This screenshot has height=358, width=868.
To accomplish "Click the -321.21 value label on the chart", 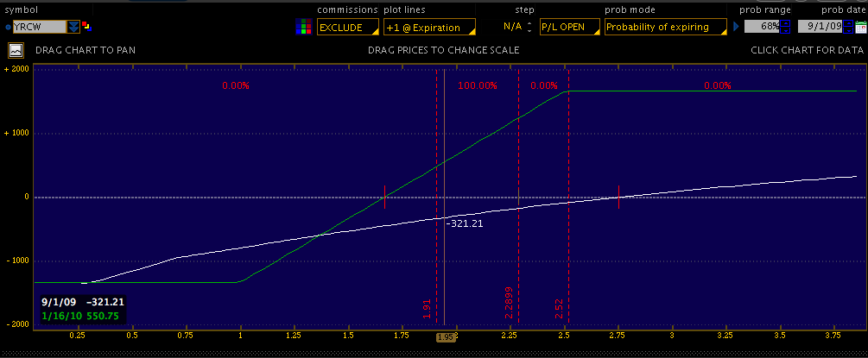I will pos(465,223).
